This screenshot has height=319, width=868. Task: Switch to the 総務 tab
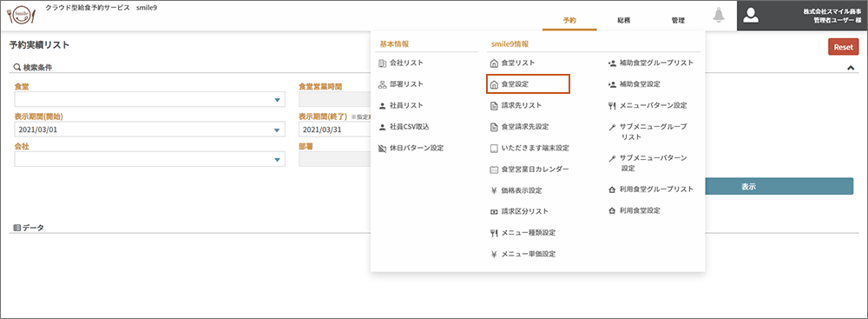624,21
